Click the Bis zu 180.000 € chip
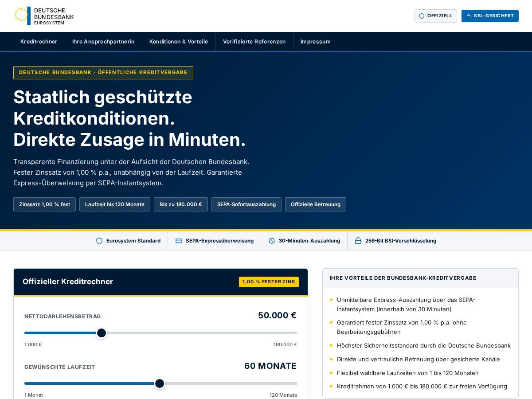Viewport: 532px width, 399px height. click(x=181, y=204)
